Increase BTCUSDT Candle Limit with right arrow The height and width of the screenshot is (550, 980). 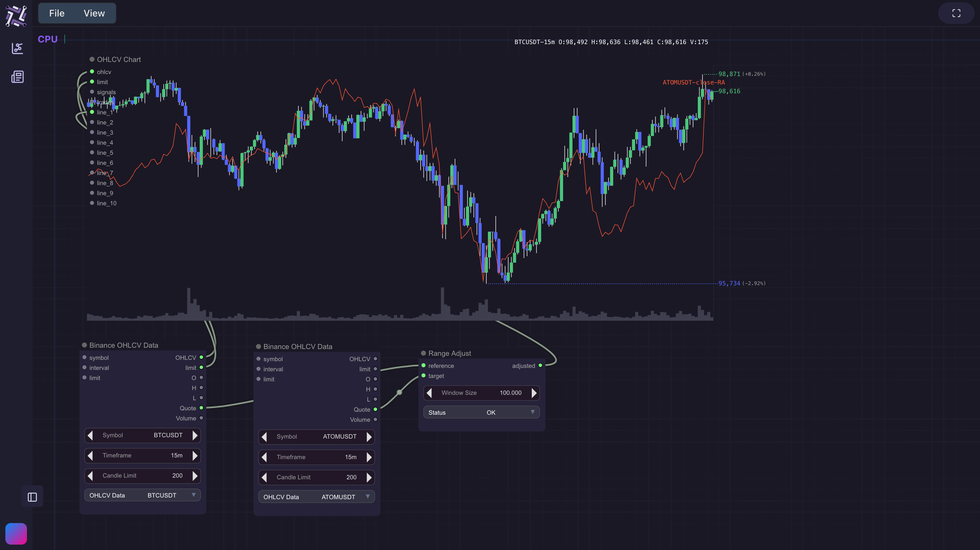pyautogui.click(x=195, y=476)
